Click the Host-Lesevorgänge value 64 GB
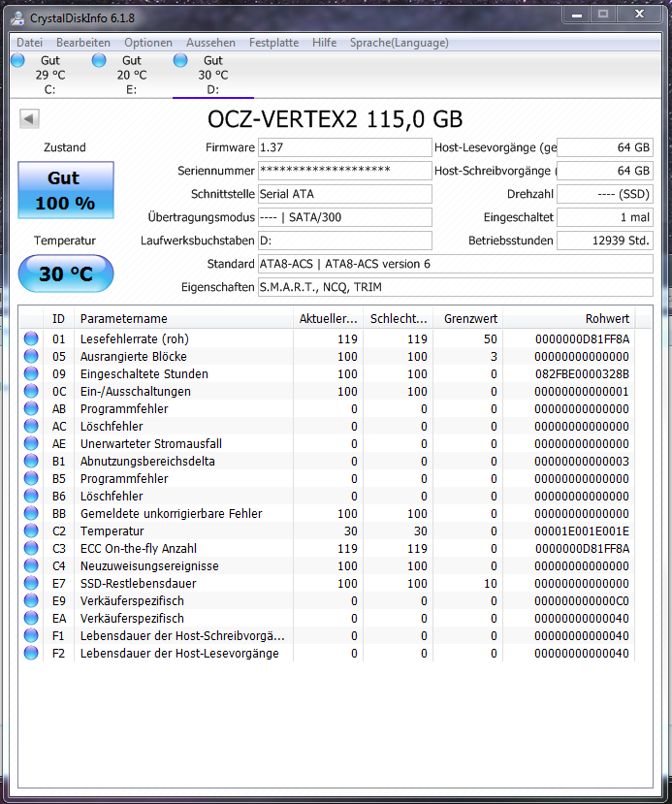The image size is (672, 804). point(605,147)
